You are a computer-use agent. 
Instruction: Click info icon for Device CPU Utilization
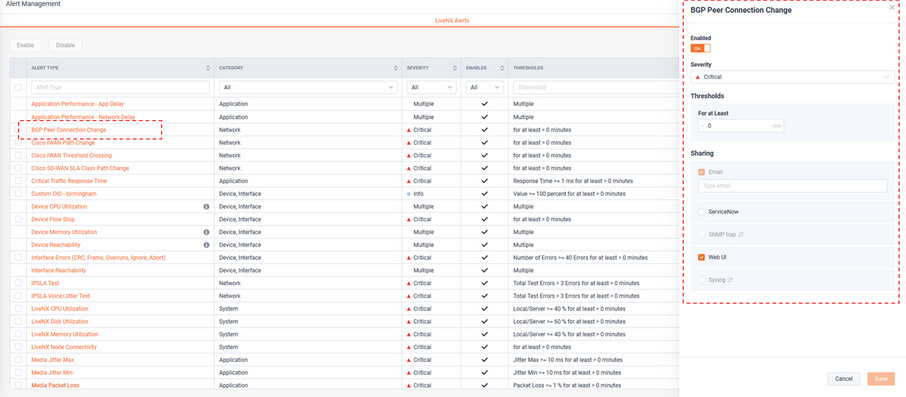point(206,206)
